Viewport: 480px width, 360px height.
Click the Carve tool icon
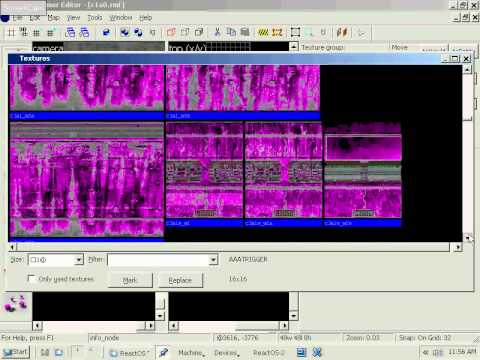(x=106, y=32)
